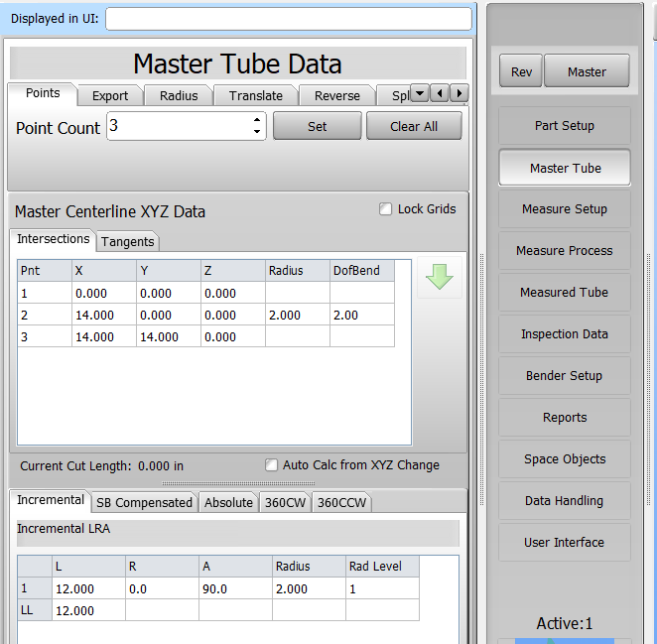Toggle the Lock Grids checkbox

[x=385, y=209]
